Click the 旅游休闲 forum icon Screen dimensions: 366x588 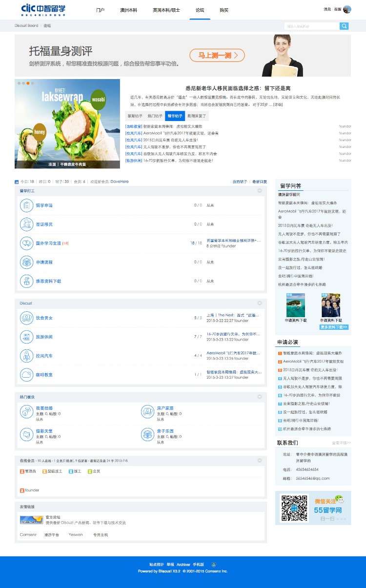coord(26,337)
